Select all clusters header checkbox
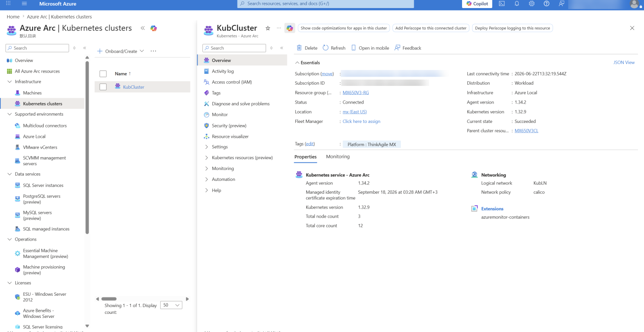 point(103,74)
